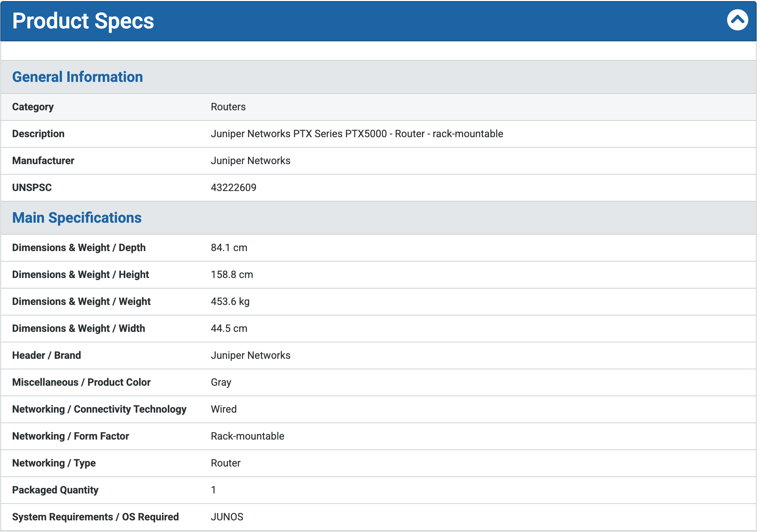
Task: Select the Main Specifications section heading
Action: coord(76,218)
